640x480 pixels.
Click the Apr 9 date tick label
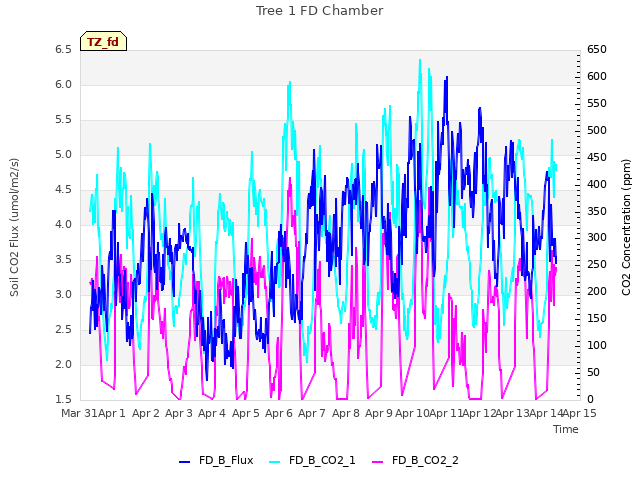378,413
